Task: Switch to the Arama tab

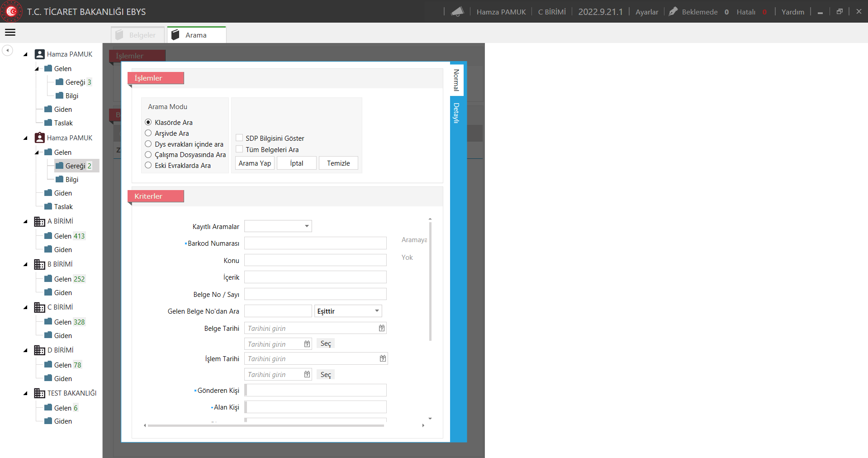Action: tap(196, 35)
